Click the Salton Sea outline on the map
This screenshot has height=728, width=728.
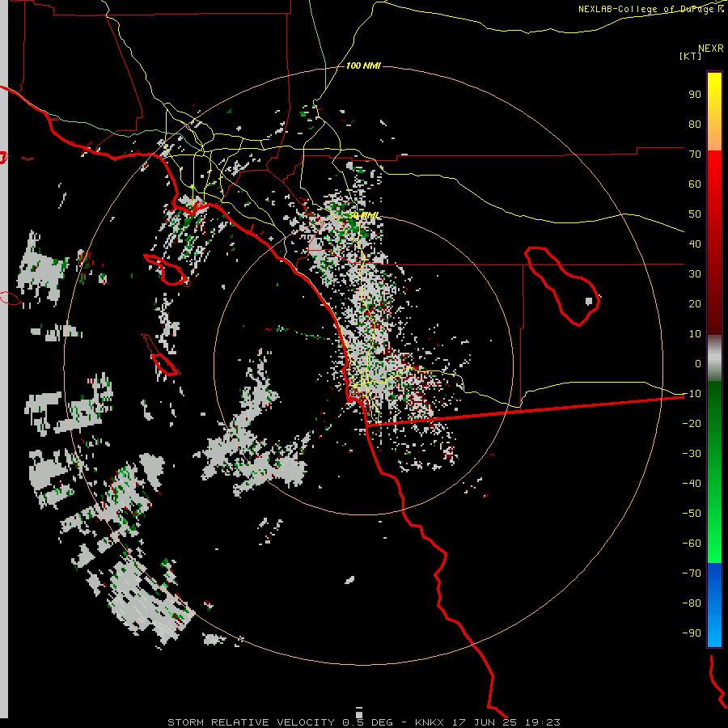tap(562, 286)
